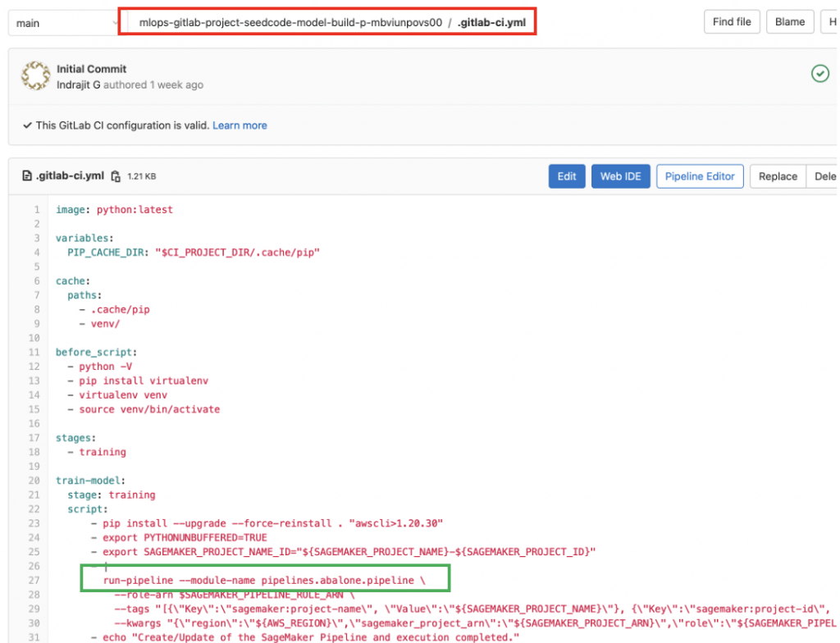Image resolution: width=840 pixels, height=643 pixels.
Task: Open the file in Web IDE
Action: [620, 176]
